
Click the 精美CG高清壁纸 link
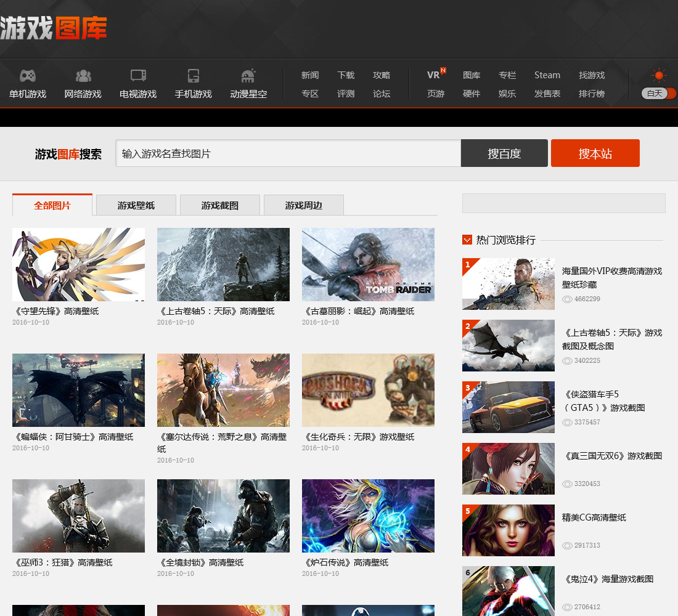tap(594, 517)
